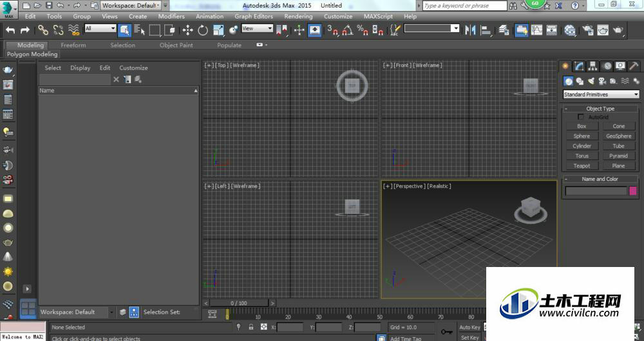
Task: Select the Cameras category in Create panel
Action: [x=602, y=81]
